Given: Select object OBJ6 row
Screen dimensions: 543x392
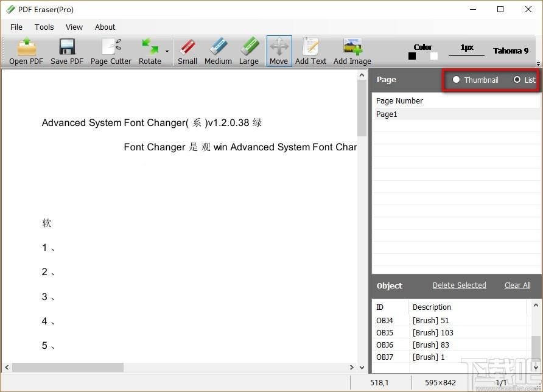Looking at the screenshot, I should [x=452, y=345].
